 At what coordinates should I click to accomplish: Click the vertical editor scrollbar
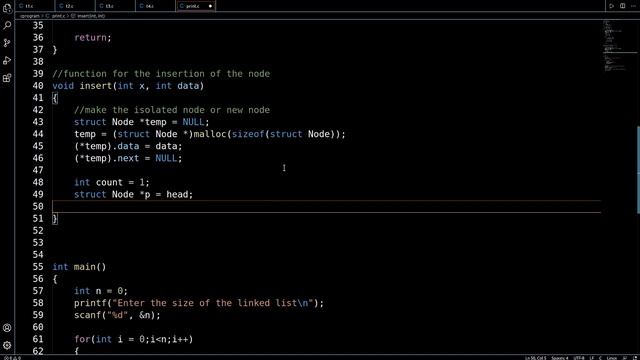(638, 169)
